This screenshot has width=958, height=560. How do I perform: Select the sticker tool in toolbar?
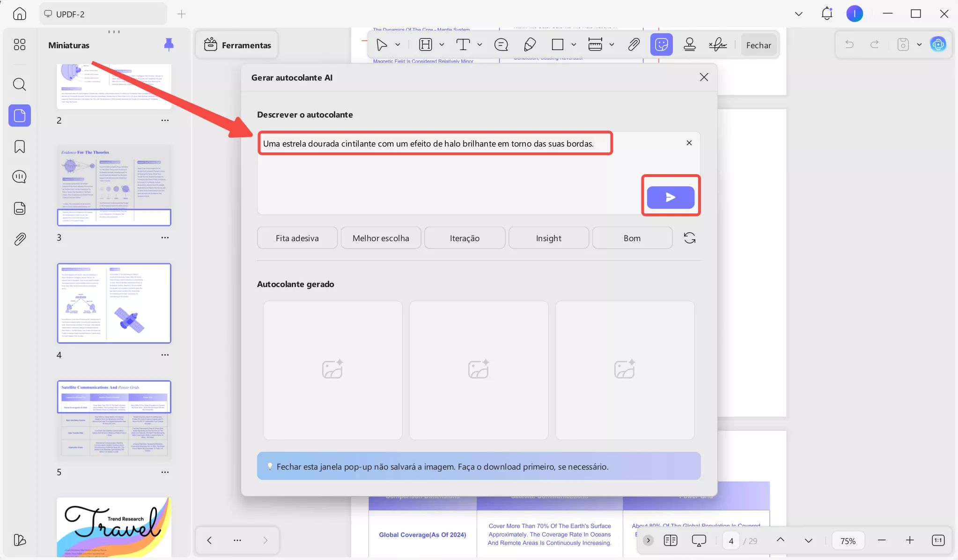(x=661, y=45)
